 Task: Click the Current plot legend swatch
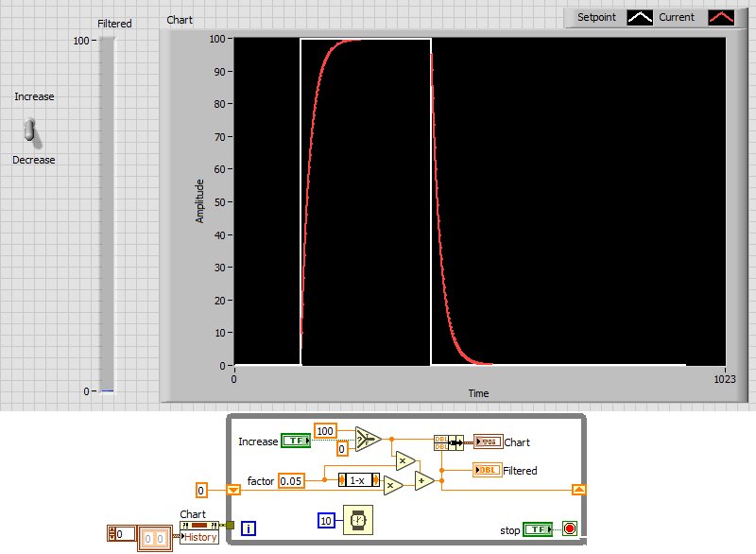point(721,18)
